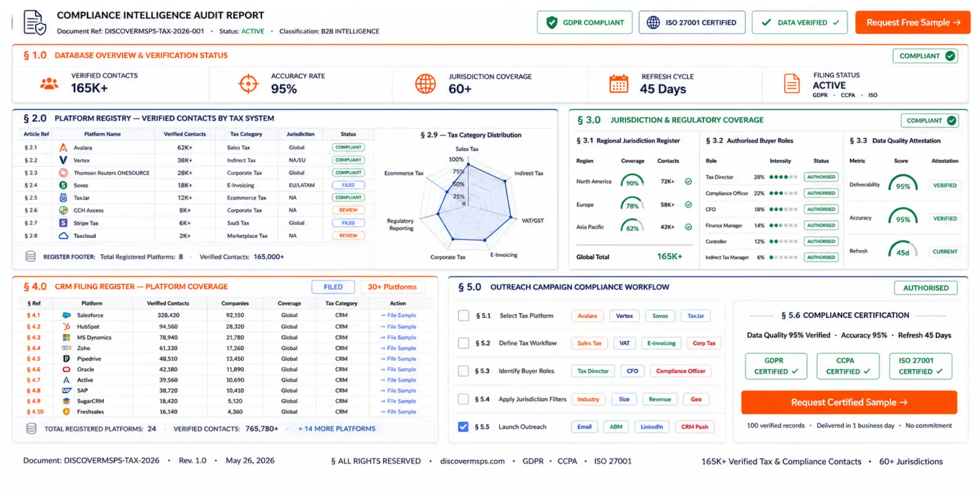This screenshot has width=980, height=492.
Task: Click the GDPR CERTIFIED badge
Action: coord(776,366)
